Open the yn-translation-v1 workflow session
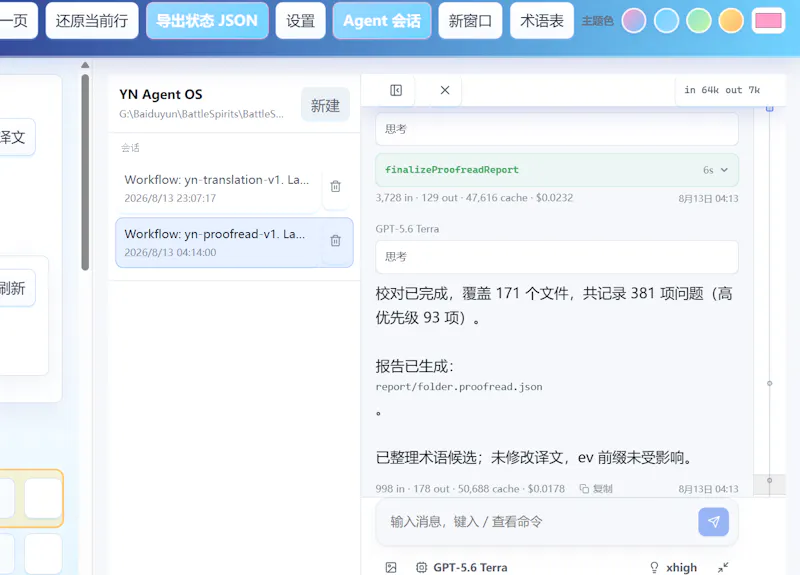 218,188
